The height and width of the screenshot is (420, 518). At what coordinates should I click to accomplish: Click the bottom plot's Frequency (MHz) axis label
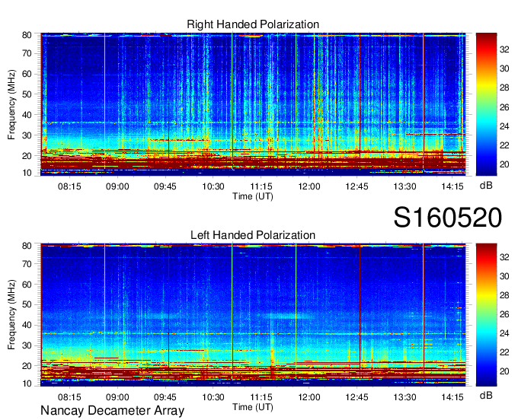(x=11, y=315)
